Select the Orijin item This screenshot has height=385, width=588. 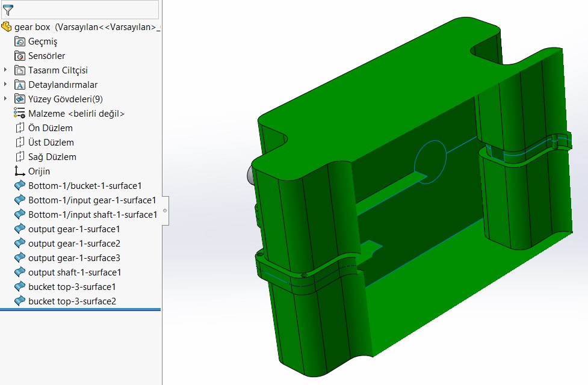[39, 171]
